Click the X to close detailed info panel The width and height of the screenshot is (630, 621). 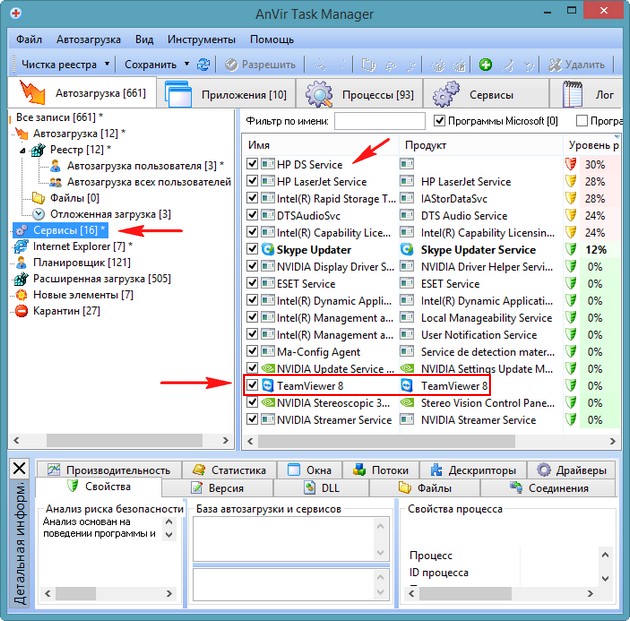pos(19,468)
